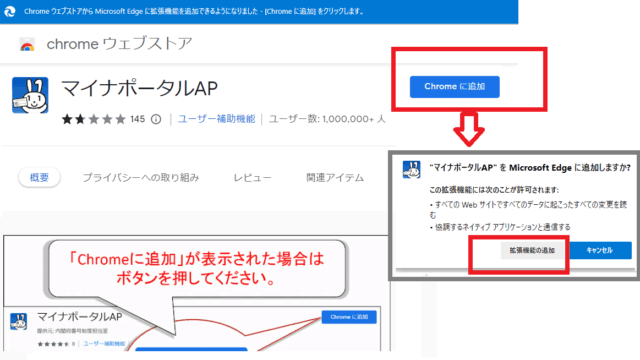
Task: Click the "協調するネイティブ アプリケーションと通信する" permission line
Action: point(502,227)
